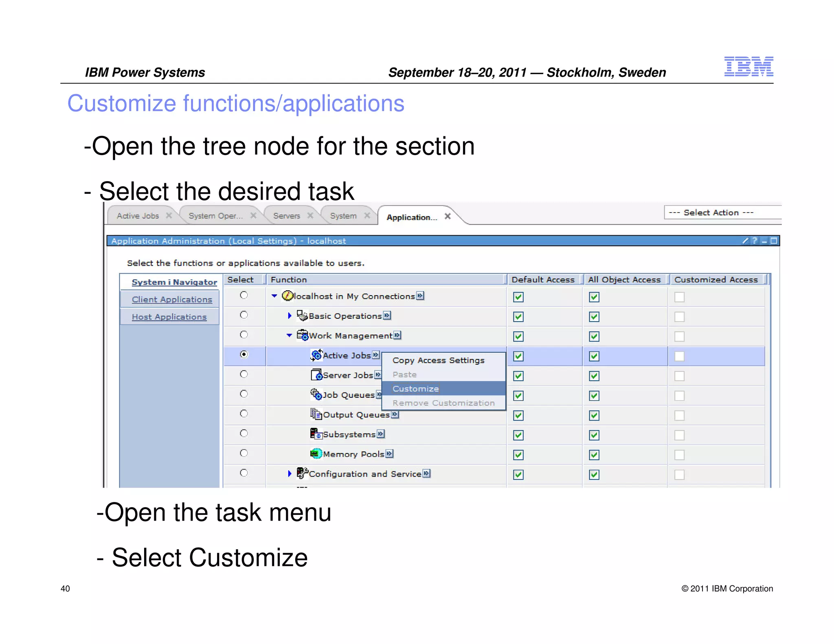Select the radio button for Basic Operations

tap(244, 315)
